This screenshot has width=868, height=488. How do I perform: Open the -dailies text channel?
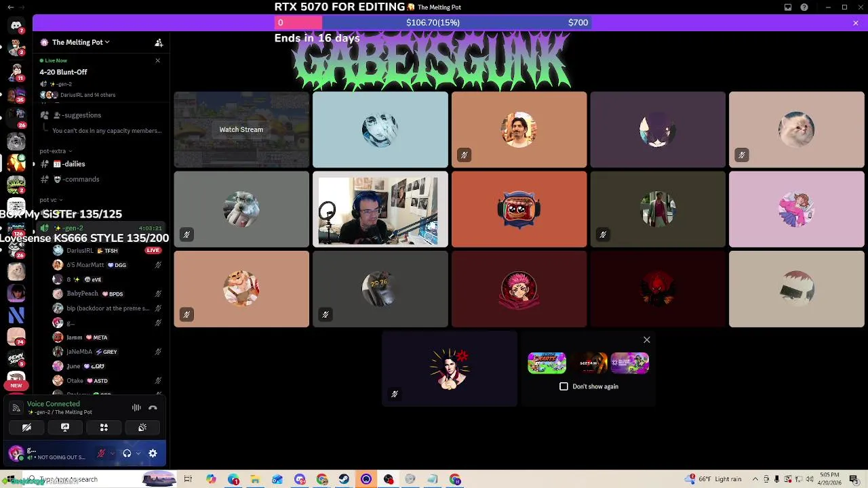click(102, 164)
